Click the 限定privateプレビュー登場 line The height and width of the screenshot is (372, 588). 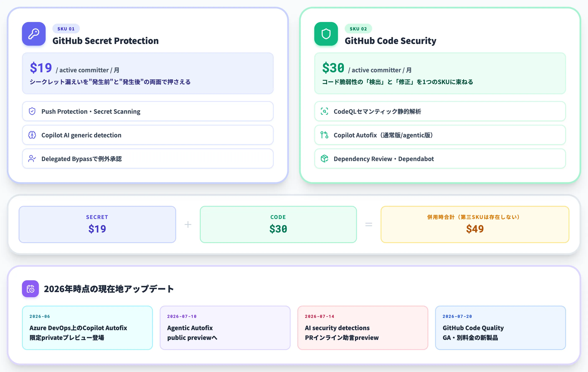click(67, 338)
